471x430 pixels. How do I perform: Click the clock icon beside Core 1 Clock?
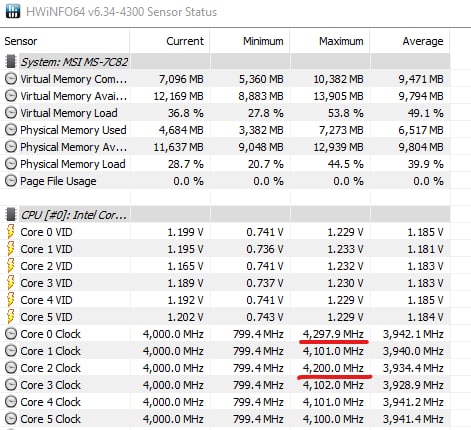pos(11,351)
